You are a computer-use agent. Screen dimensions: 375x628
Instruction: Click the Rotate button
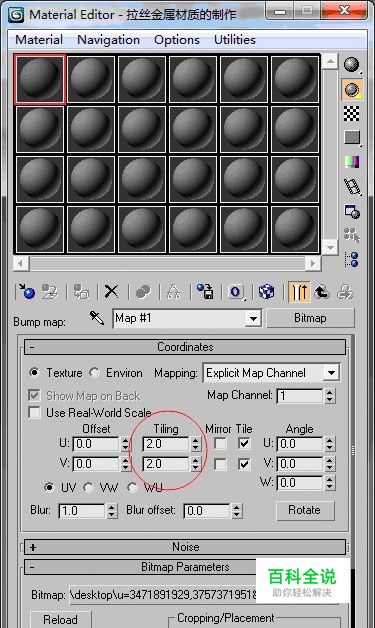pos(305,510)
